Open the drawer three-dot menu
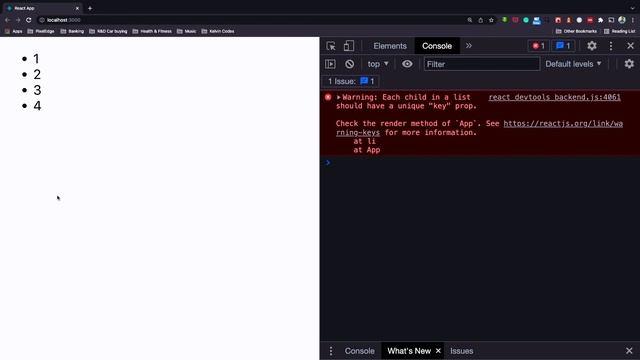The image size is (640, 360). (x=331, y=351)
